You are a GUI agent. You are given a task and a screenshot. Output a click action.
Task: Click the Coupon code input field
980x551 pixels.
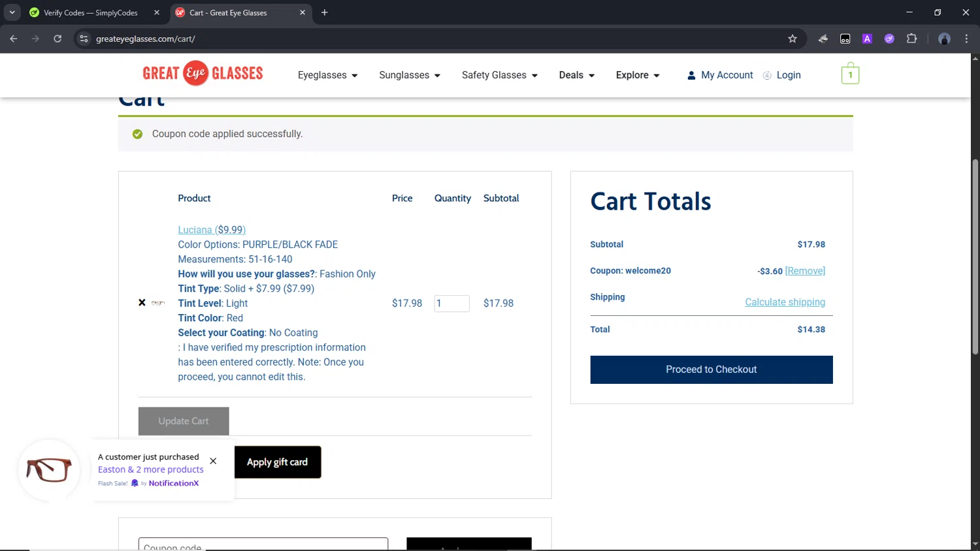(263, 544)
